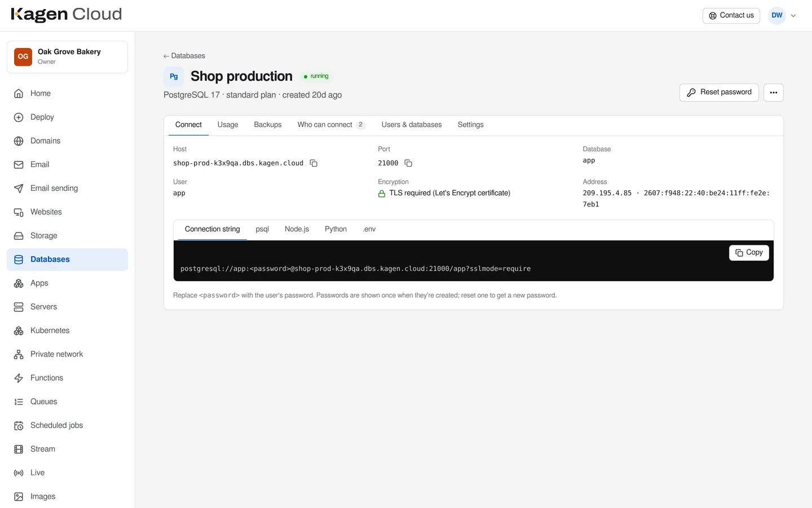Screen dimensions: 812x508
Task: Click the Contact us button
Action: (x=731, y=16)
